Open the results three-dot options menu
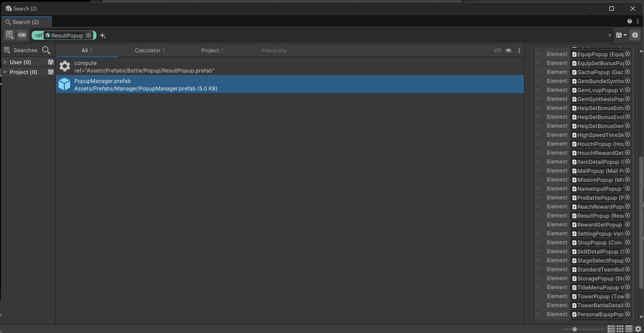This screenshot has height=333, width=644. coord(519,50)
